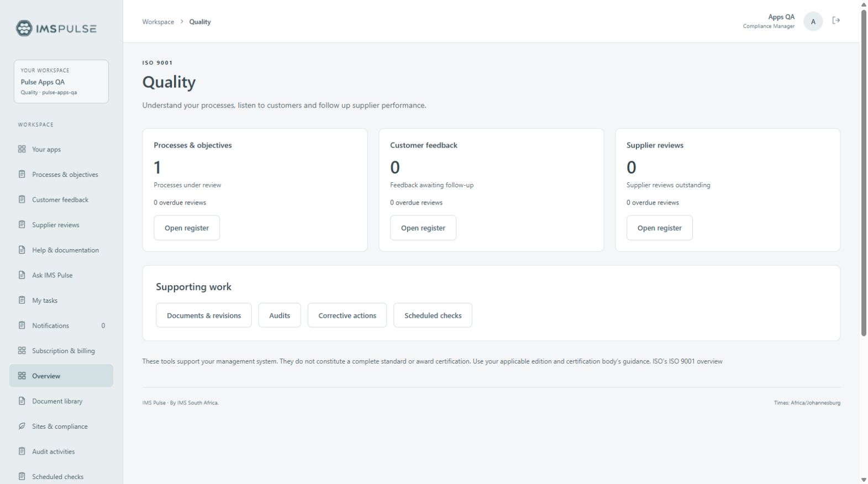This screenshot has height=484, width=868.
Task: Click the Document library page icon
Action: 22,401
